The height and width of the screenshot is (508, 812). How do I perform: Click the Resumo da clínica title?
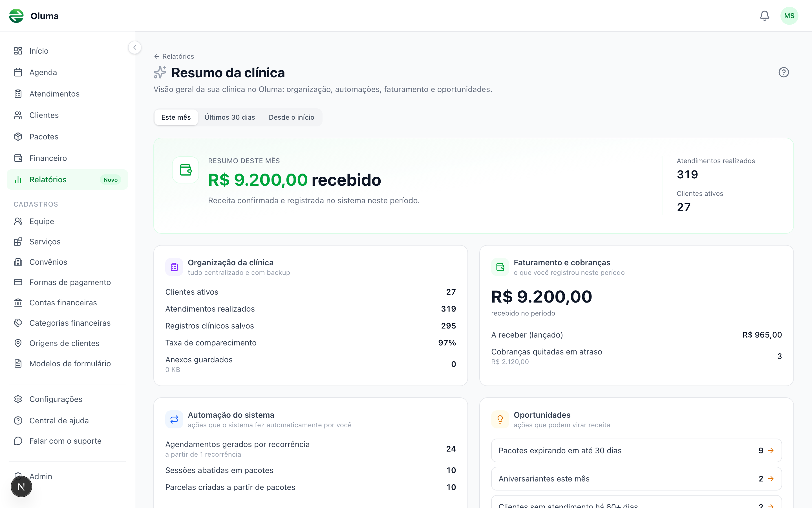coord(228,73)
